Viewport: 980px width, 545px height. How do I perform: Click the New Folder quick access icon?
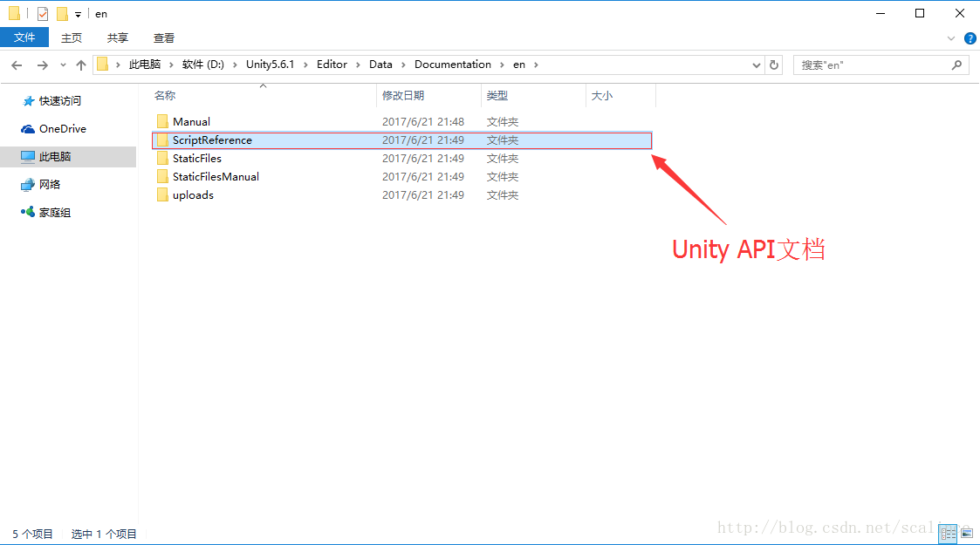click(x=62, y=14)
